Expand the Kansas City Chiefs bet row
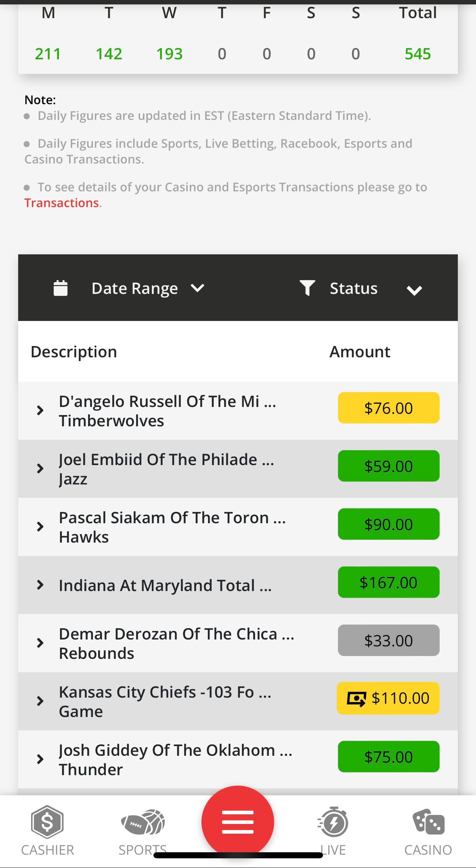 point(40,701)
